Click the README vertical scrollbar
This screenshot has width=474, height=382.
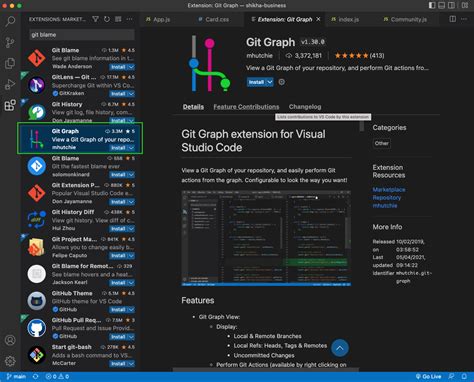coord(362,127)
